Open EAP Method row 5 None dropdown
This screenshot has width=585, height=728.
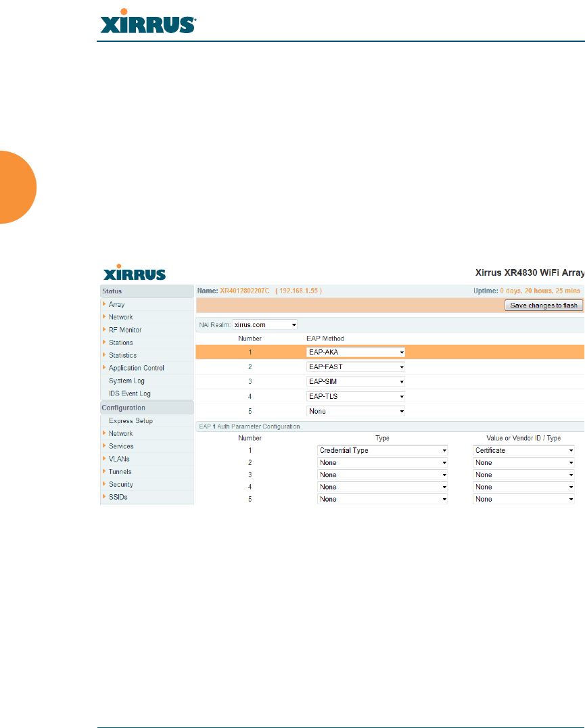[356, 412]
